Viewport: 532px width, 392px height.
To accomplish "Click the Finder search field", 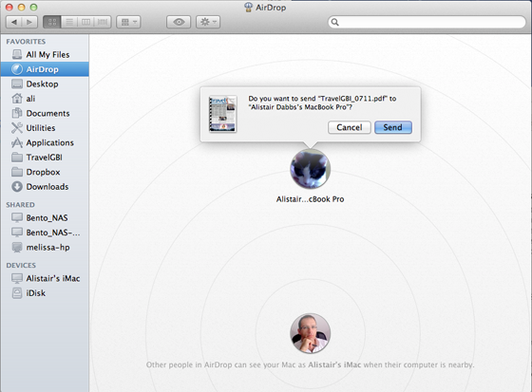I will [x=427, y=22].
